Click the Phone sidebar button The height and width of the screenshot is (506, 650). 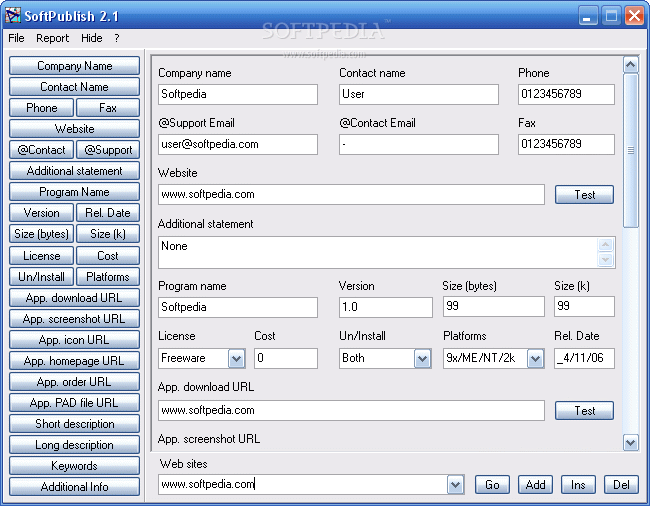click(41, 108)
